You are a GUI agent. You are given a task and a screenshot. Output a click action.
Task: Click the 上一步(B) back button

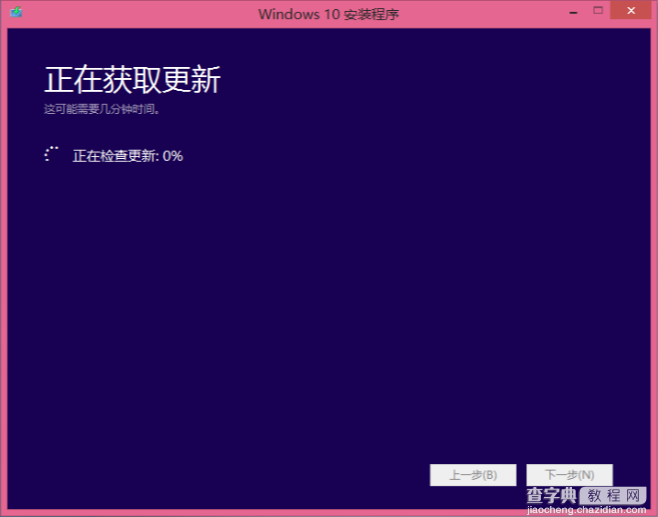(x=473, y=475)
